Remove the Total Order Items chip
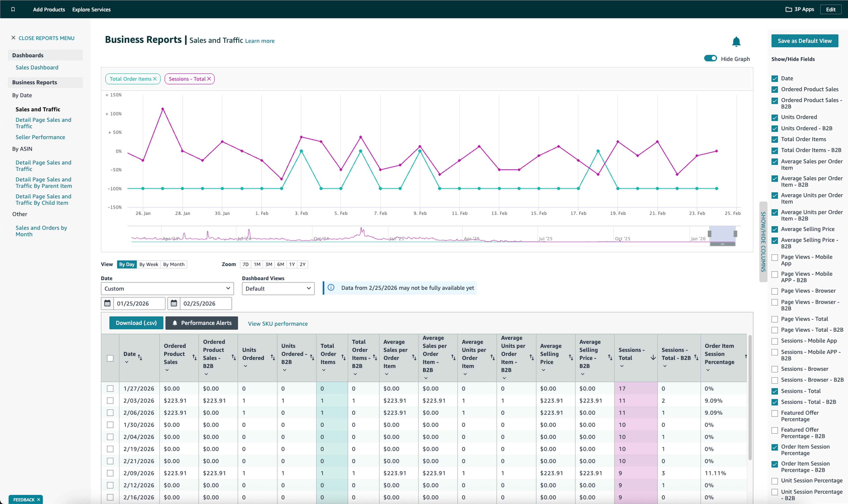The image size is (848, 504). [x=155, y=79]
